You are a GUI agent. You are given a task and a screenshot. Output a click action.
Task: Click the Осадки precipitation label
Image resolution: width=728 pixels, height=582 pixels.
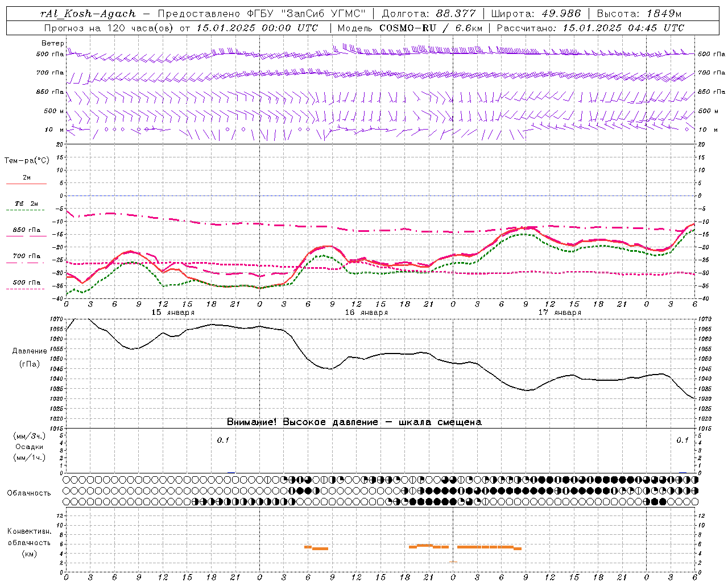click(30, 447)
